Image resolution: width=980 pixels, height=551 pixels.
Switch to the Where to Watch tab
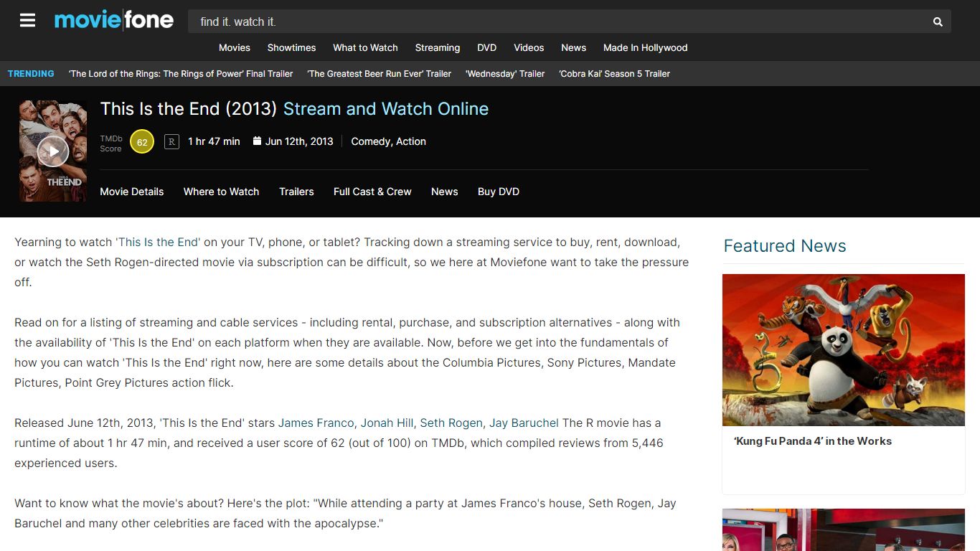(x=221, y=192)
